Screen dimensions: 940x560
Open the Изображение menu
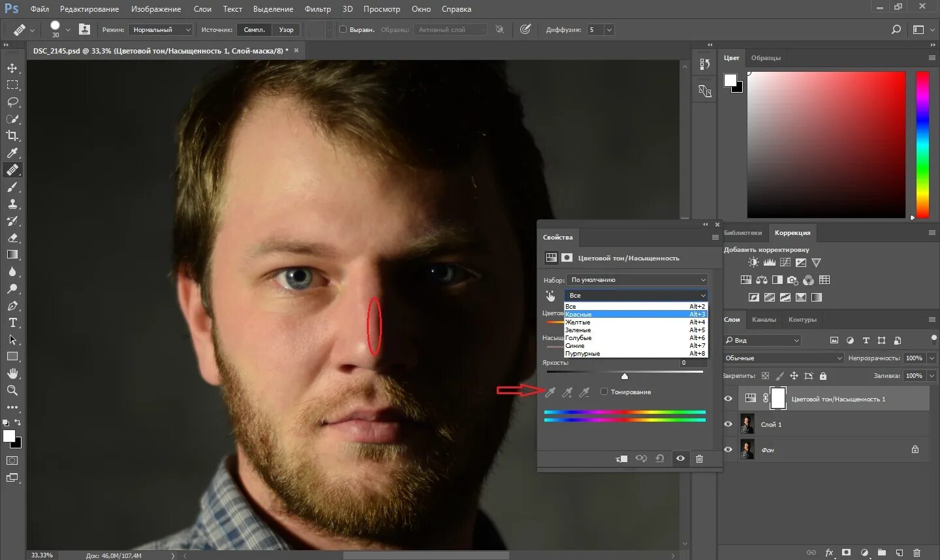156,9
